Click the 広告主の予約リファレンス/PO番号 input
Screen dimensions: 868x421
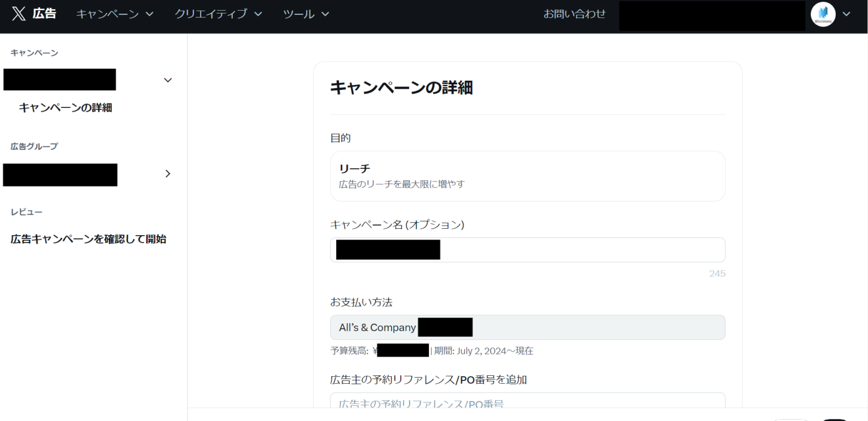click(527, 402)
